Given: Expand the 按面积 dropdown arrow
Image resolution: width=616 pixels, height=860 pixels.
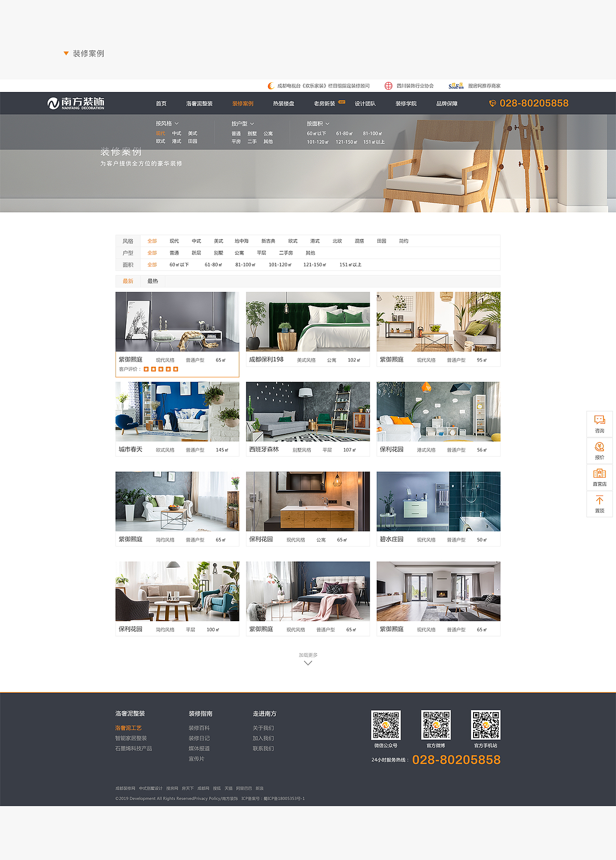Looking at the screenshot, I should click(x=328, y=124).
